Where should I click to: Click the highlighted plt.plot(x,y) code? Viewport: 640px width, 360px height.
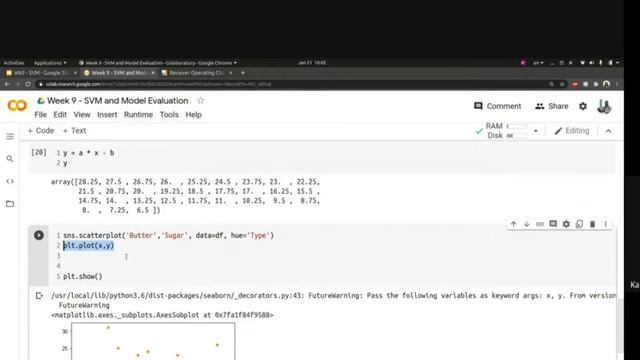tap(89, 245)
